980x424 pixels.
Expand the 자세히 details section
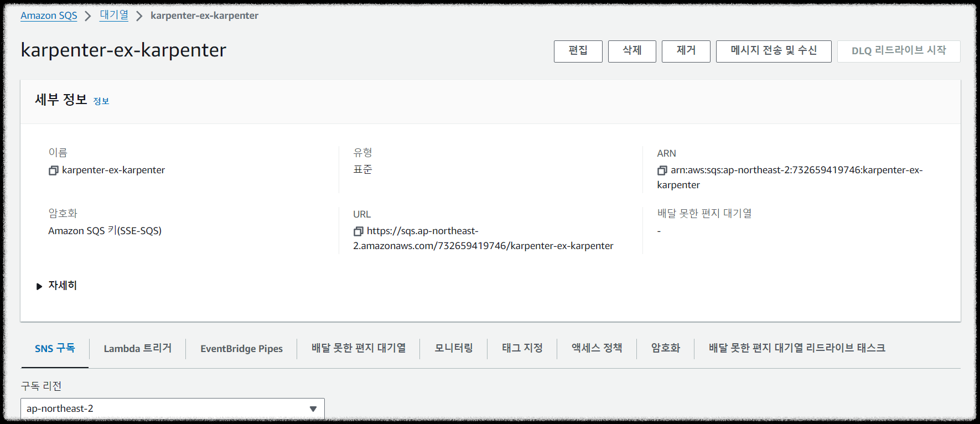56,286
